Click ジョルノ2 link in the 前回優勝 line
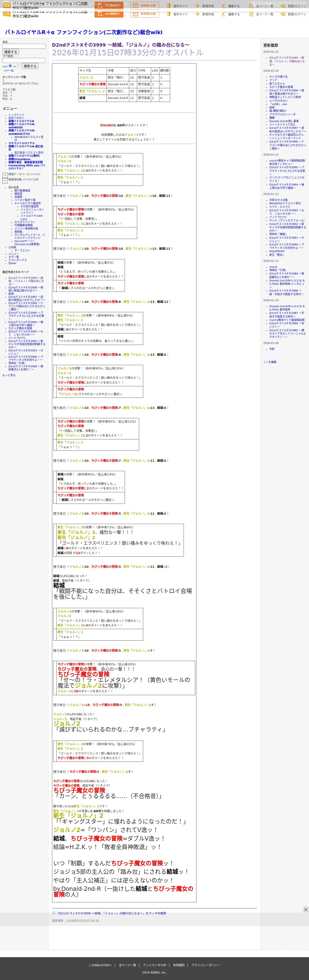This screenshot has height=980, width=309. (x=131, y=135)
